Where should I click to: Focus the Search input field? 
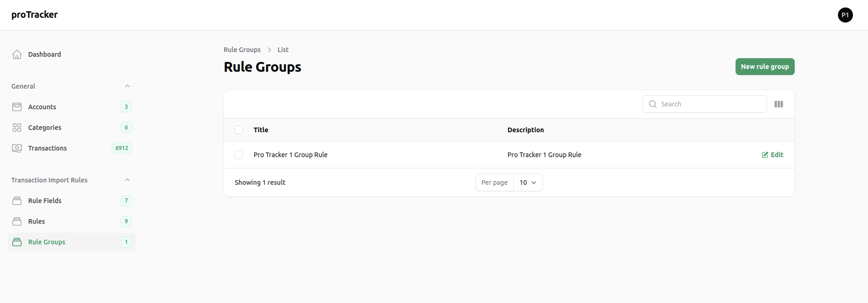(x=709, y=104)
